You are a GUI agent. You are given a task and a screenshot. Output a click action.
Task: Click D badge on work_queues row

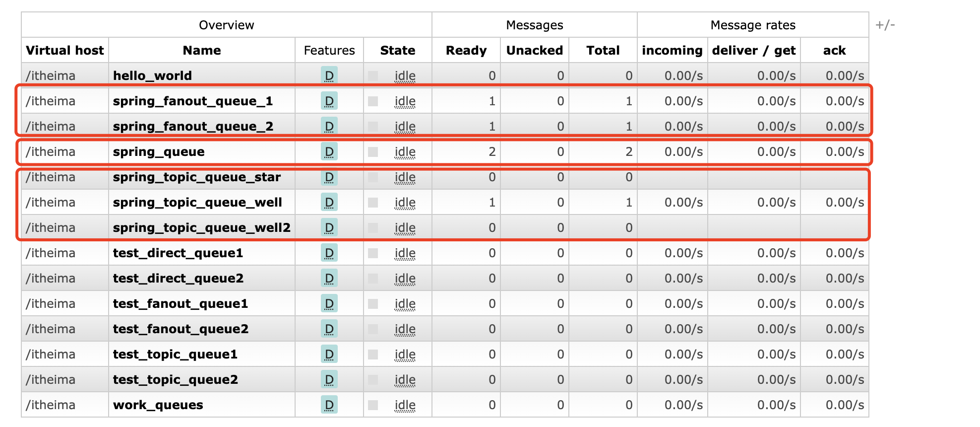click(329, 405)
